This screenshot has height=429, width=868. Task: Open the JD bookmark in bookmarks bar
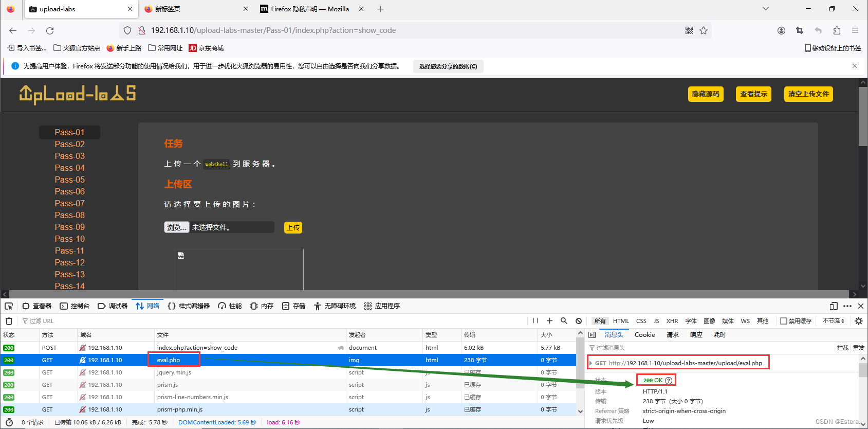coord(206,48)
